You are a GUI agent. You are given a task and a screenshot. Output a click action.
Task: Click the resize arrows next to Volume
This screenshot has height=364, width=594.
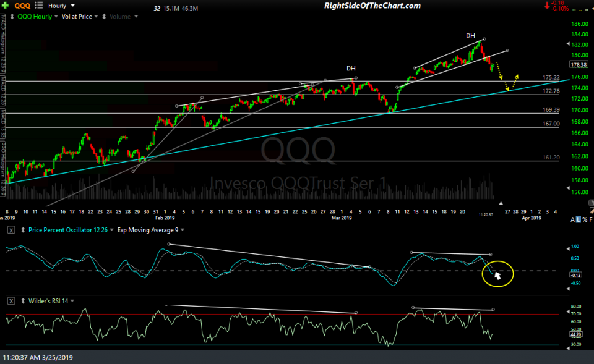point(105,16)
